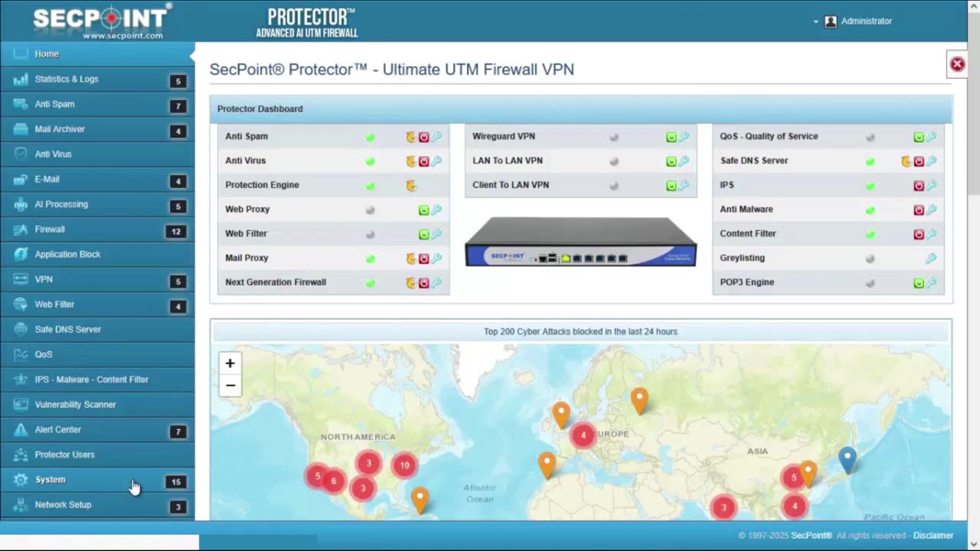Click the SecPoint footer link

(811, 536)
